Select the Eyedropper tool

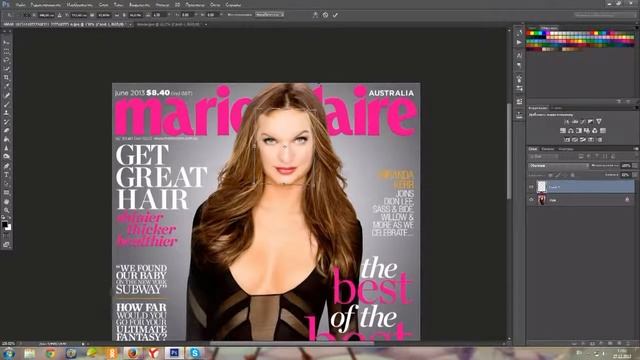click(6, 86)
